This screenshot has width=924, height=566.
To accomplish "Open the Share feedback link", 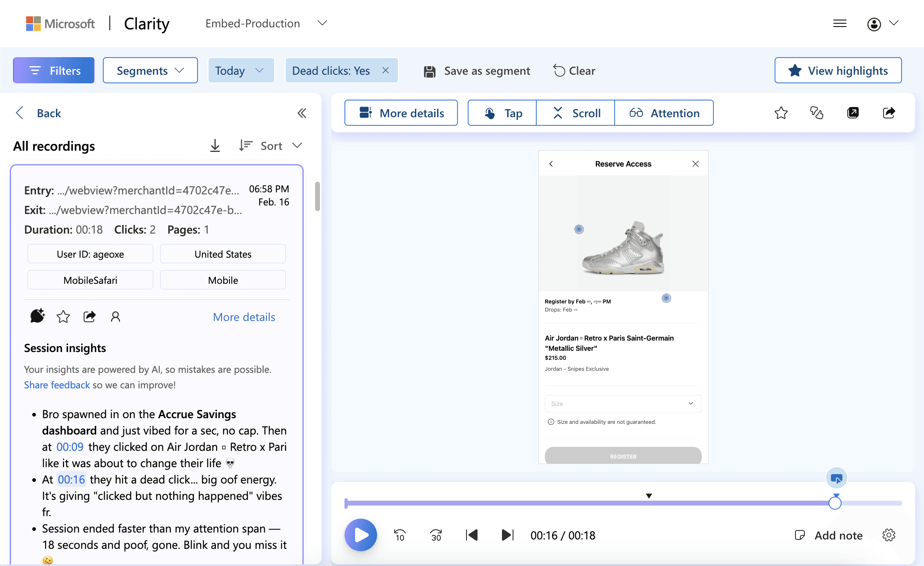I will pyautogui.click(x=57, y=385).
